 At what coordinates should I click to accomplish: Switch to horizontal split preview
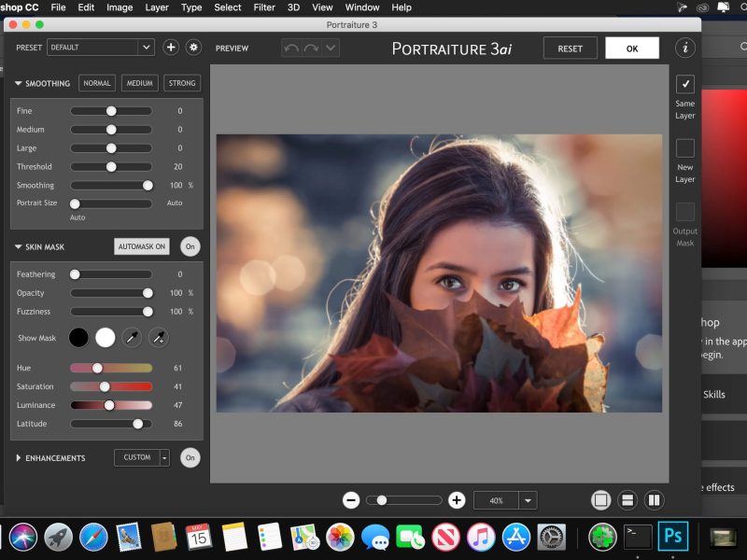pyautogui.click(x=627, y=500)
